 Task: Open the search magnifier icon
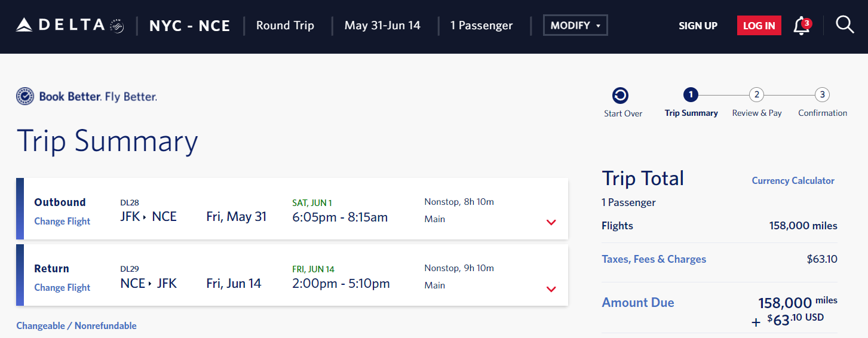tap(845, 25)
